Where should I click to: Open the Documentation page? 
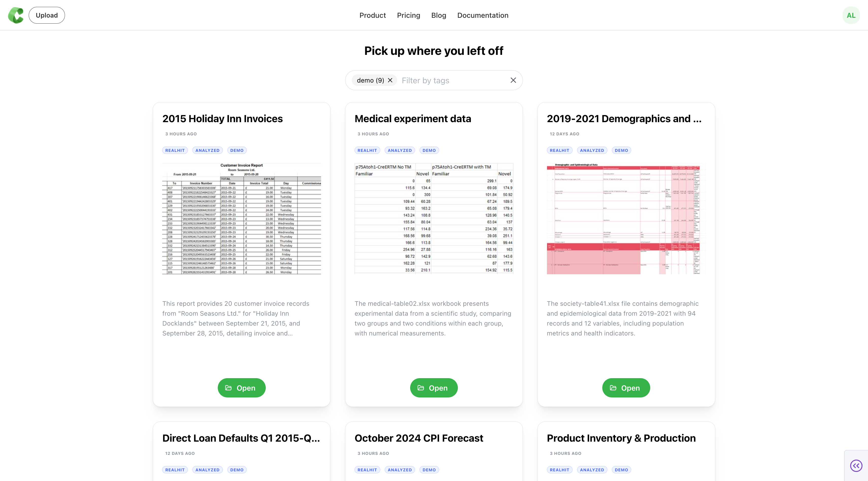pos(482,15)
